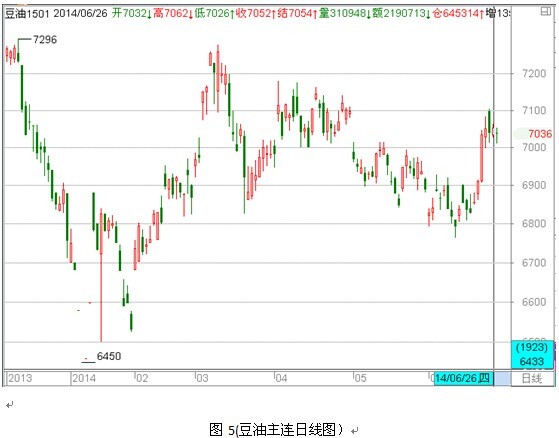Click the 6700 price axis label
The image size is (559, 438).
[x=534, y=263]
